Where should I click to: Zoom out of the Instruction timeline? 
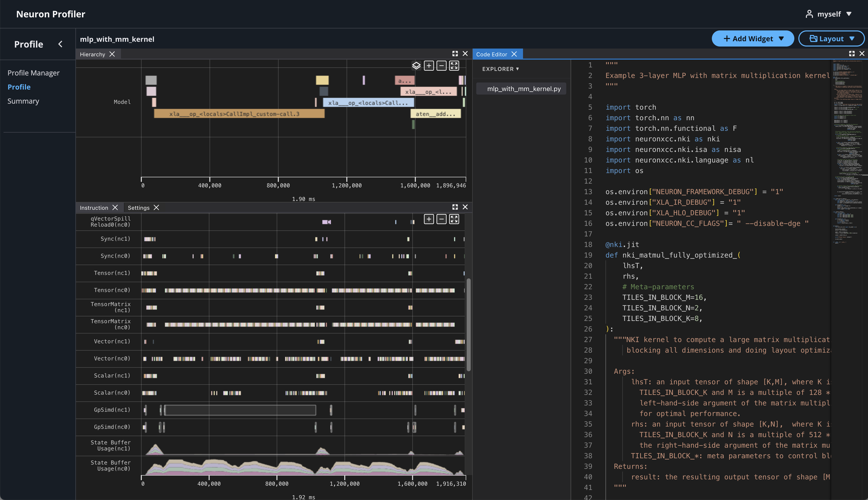tap(441, 219)
